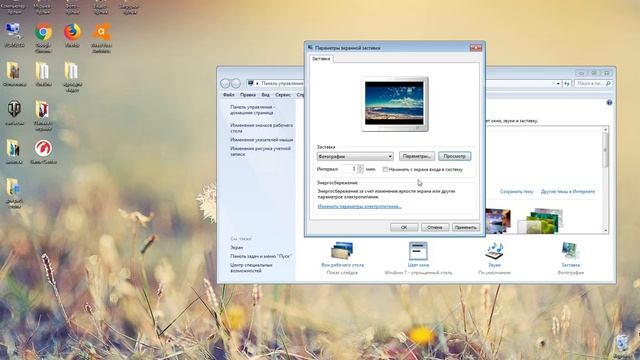
Task: Open the orange Avast antivirus desktop icon
Action: (x=101, y=32)
